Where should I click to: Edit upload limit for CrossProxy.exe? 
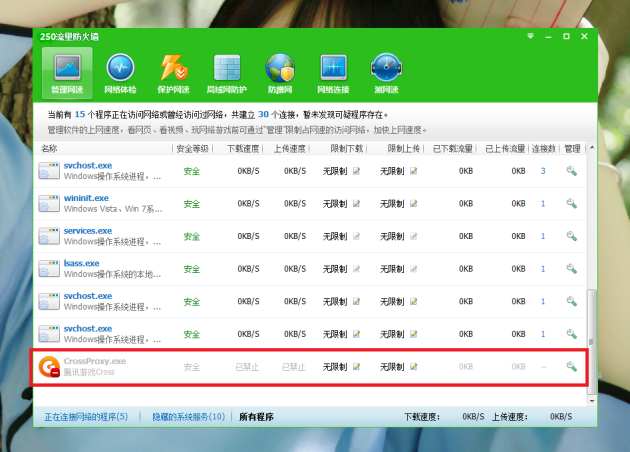pos(413,367)
